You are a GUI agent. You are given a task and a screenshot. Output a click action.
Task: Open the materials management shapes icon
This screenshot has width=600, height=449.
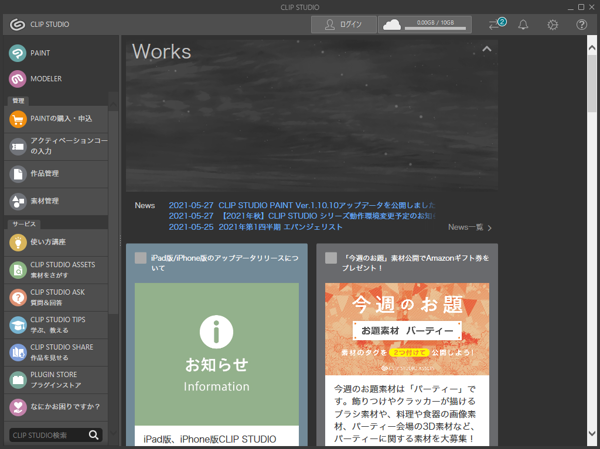18,201
